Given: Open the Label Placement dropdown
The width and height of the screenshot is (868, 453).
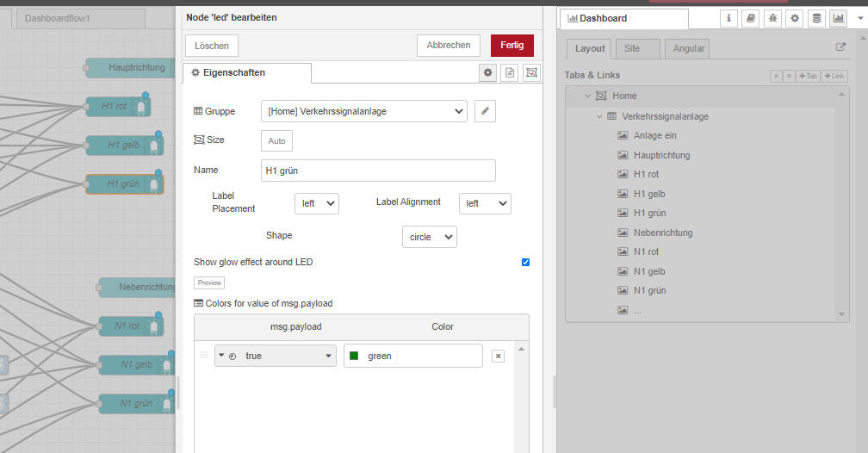Looking at the screenshot, I should coord(316,203).
